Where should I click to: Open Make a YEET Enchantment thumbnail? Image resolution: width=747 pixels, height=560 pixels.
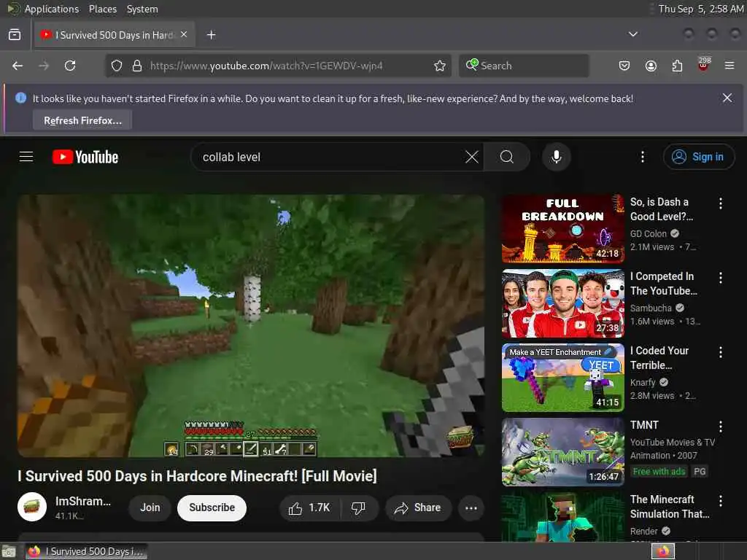point(562,377)
